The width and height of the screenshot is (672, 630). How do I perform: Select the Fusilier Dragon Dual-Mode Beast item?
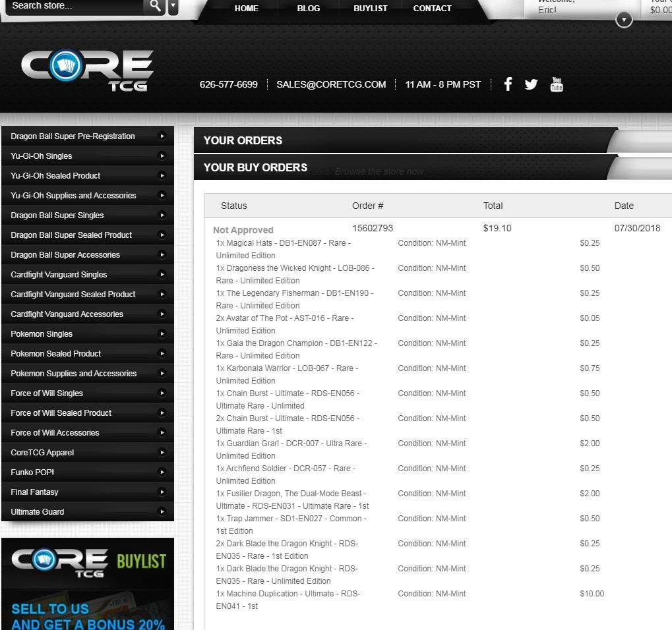pyautogui.click(x=292, y=500)
